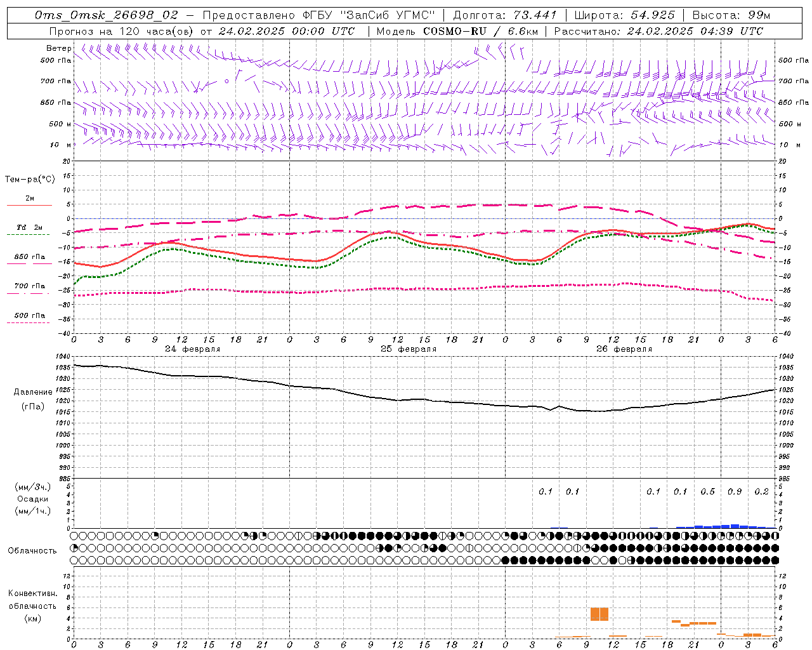The image size is (812, 650).
Task: Click the calculation time 24.02.2025 04:39 UTC
Action: 695,31
